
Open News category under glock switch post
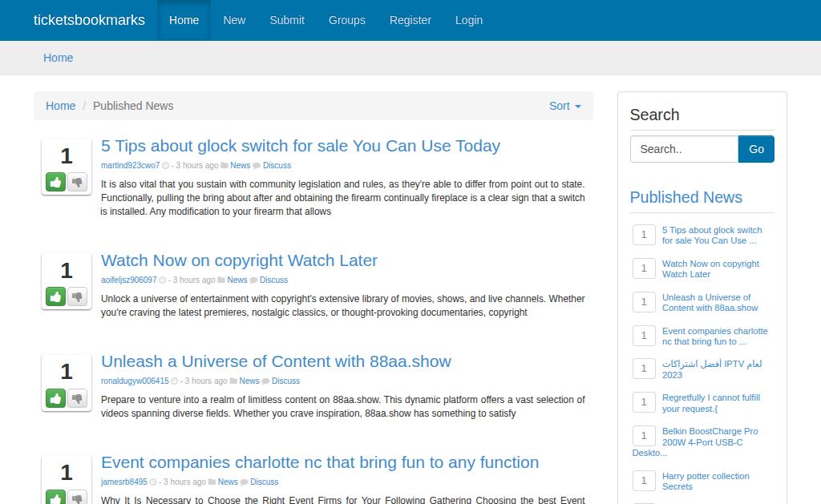coord(241,165)
